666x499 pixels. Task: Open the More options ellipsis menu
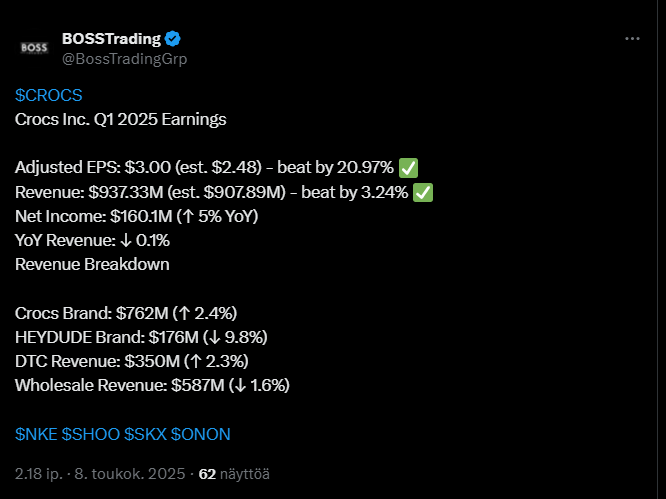point(632,39)
